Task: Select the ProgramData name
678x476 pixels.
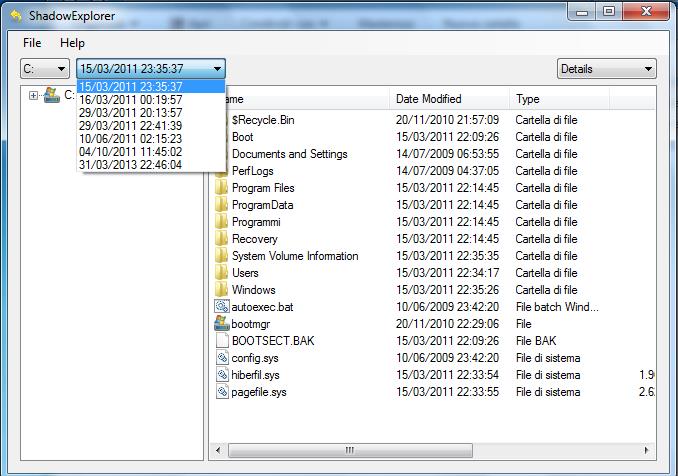Action: [262, 205]
